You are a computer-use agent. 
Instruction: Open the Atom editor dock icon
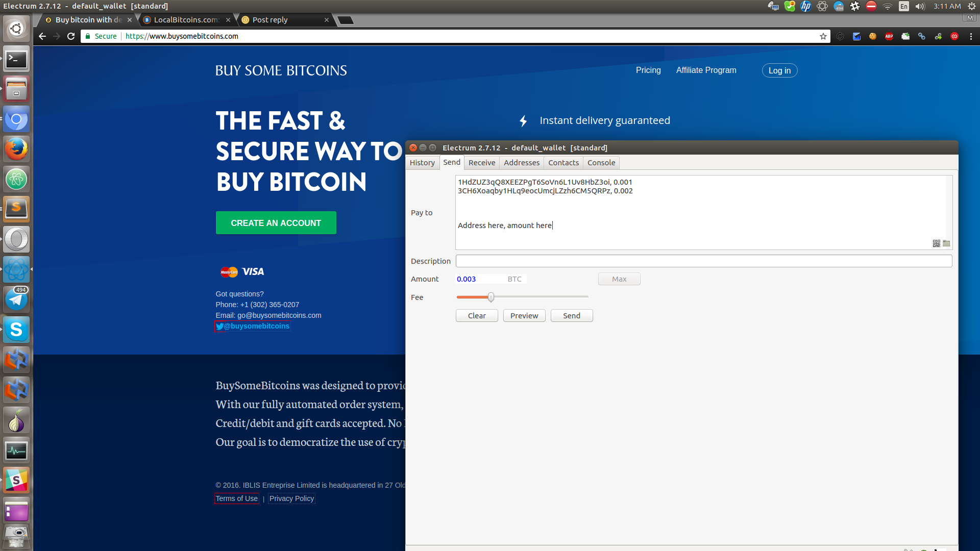[x=16, y=179]
